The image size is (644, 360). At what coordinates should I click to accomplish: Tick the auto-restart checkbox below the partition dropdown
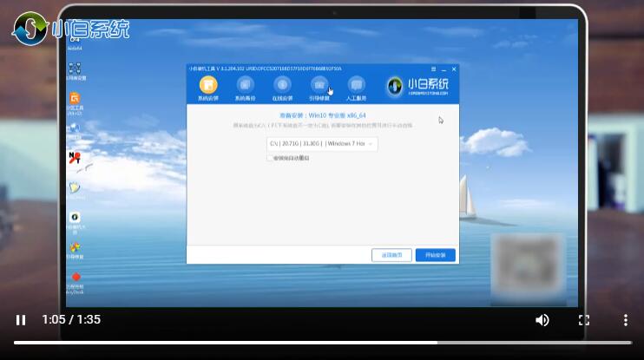pos(270,158)
